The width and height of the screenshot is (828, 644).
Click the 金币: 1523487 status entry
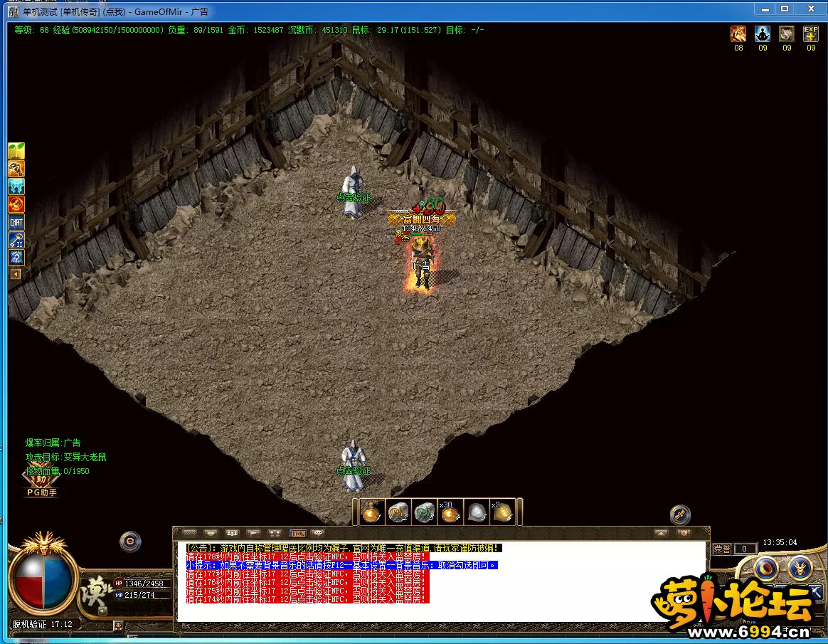click(255, 30)
